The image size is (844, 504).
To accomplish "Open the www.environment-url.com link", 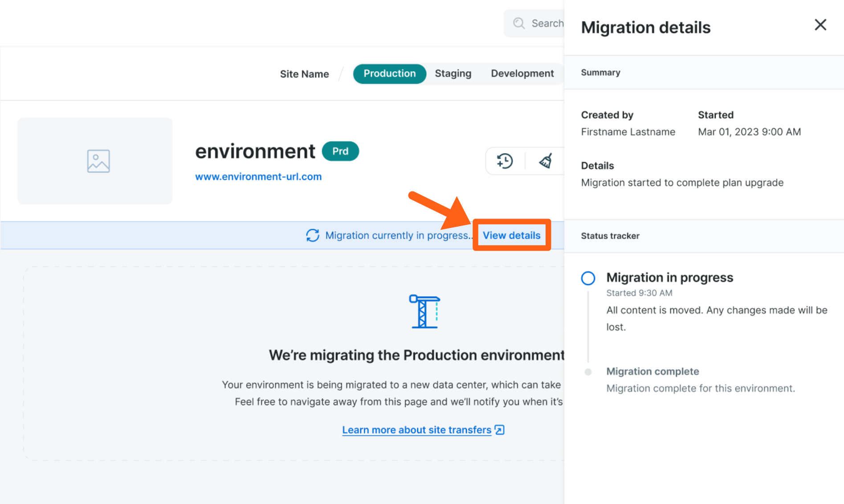I will [258, 177].
